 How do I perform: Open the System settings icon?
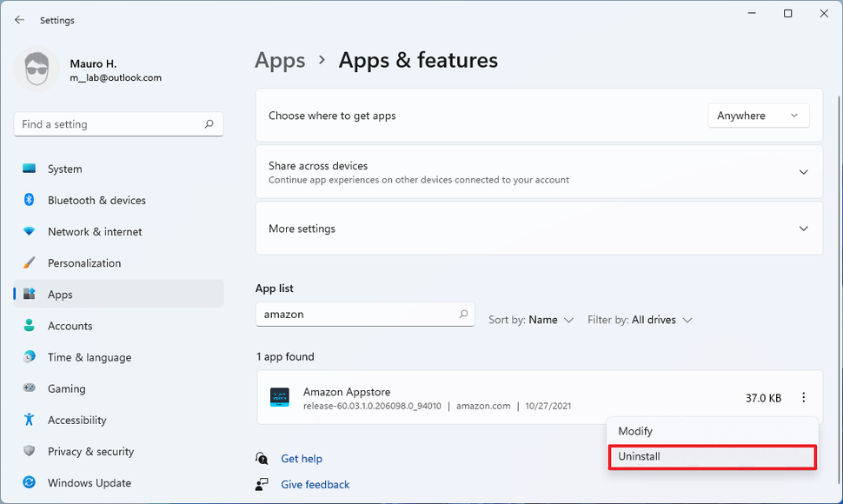(29, 169)
